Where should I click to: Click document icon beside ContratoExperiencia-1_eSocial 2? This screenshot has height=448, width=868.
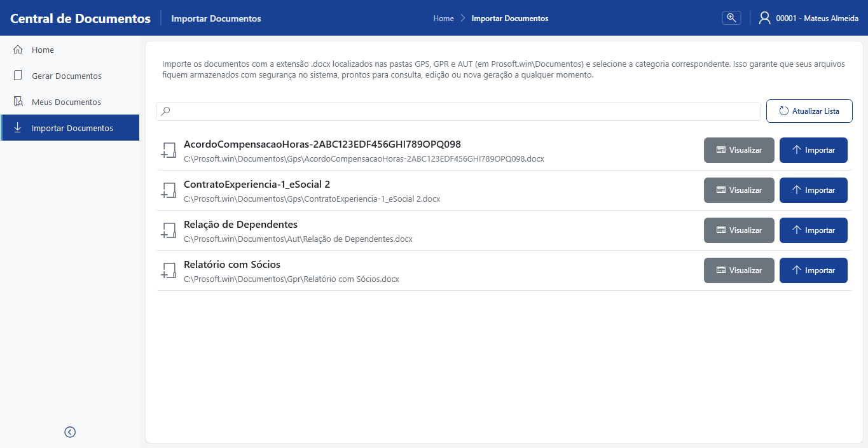169,191
